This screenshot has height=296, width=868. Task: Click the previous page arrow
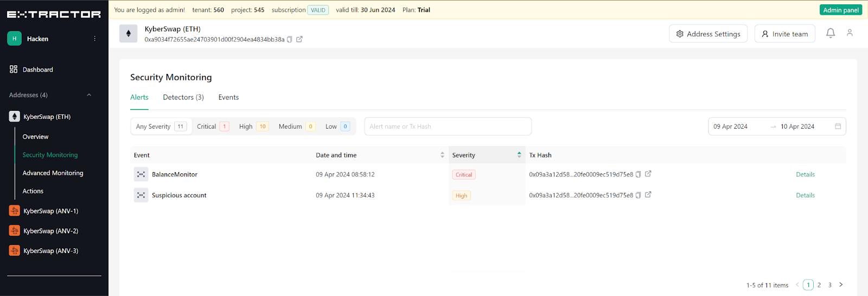(797, 285)
